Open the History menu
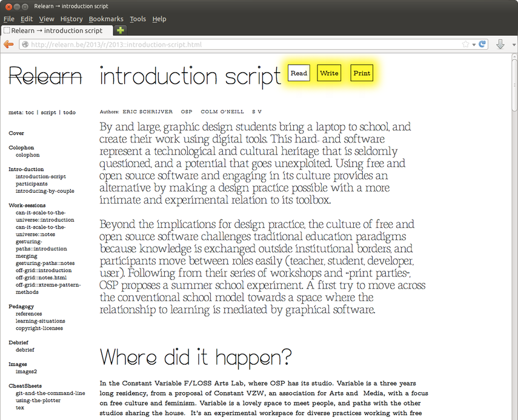 pyautogui.click(x=71, y=19)
